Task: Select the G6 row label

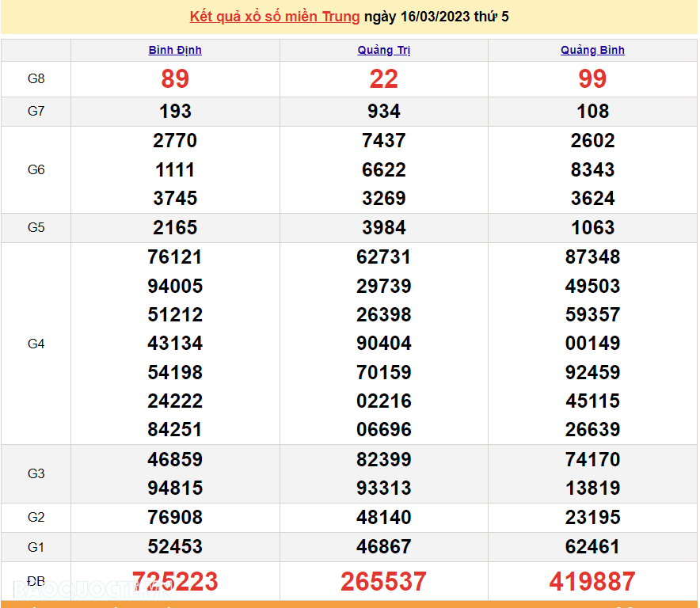Action: 36,169
